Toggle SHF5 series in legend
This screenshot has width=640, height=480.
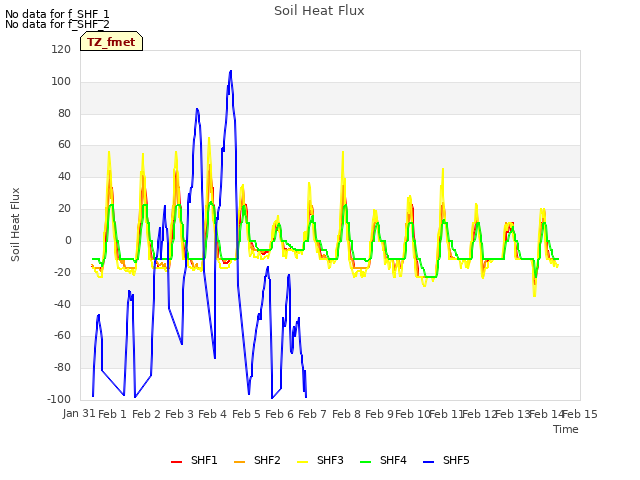point(446,460)
